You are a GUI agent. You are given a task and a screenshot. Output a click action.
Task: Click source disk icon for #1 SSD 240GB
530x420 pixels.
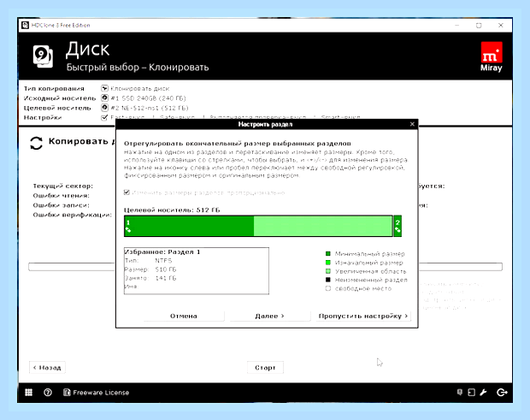click(104, 98)
